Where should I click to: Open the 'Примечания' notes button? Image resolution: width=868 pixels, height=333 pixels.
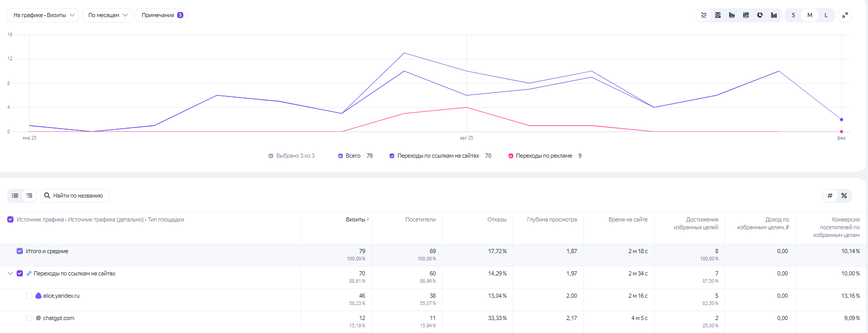click(162, 15)
